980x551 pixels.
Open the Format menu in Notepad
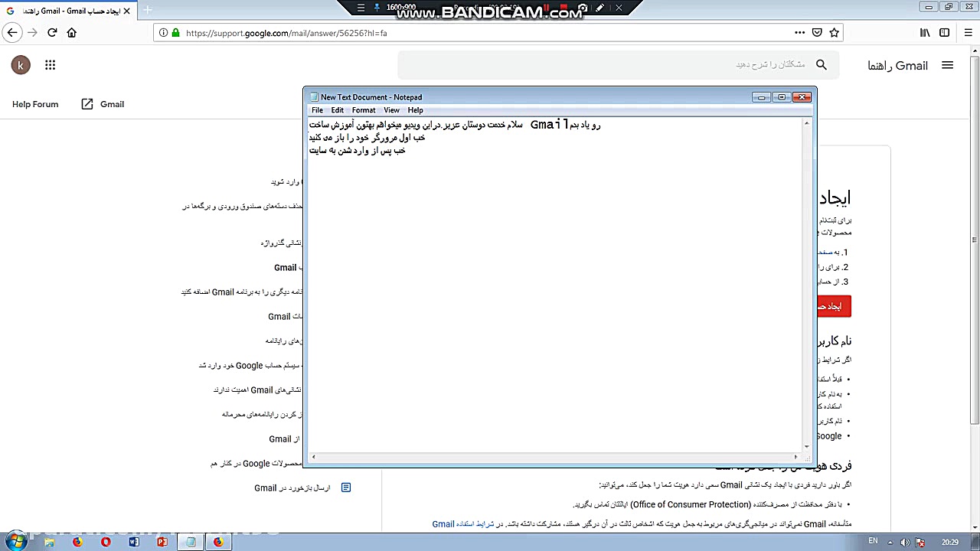pyautogui.click(x=363, y=109)
